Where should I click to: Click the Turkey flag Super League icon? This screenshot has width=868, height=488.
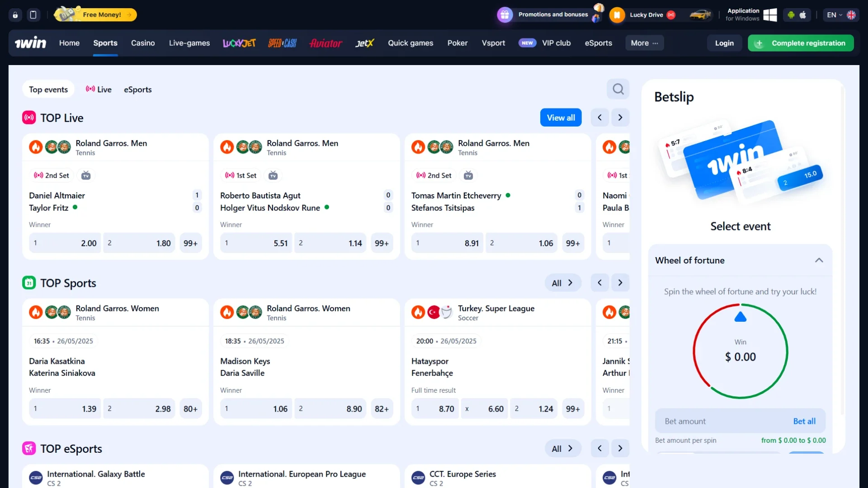434,312
